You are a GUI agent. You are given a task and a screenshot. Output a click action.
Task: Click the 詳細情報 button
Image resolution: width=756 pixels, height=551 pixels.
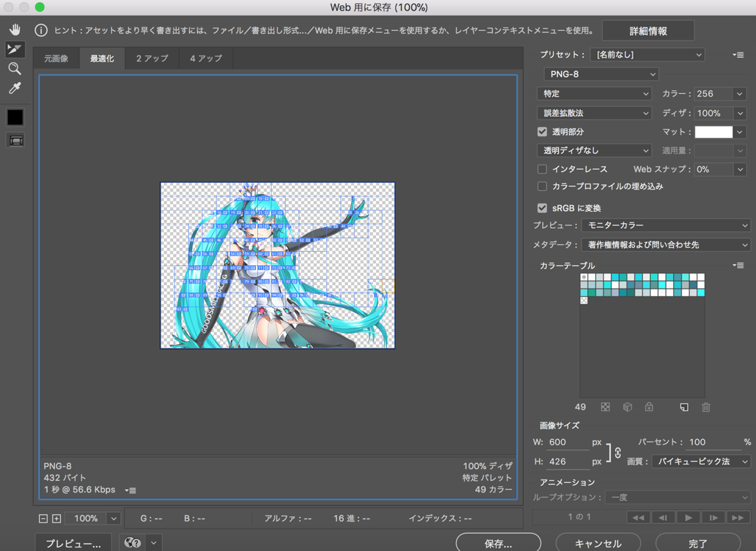click(x=648, y=31)
